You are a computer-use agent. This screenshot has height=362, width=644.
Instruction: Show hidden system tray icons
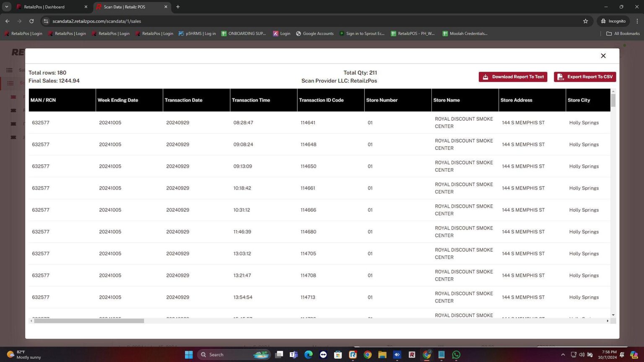point(563,355)
